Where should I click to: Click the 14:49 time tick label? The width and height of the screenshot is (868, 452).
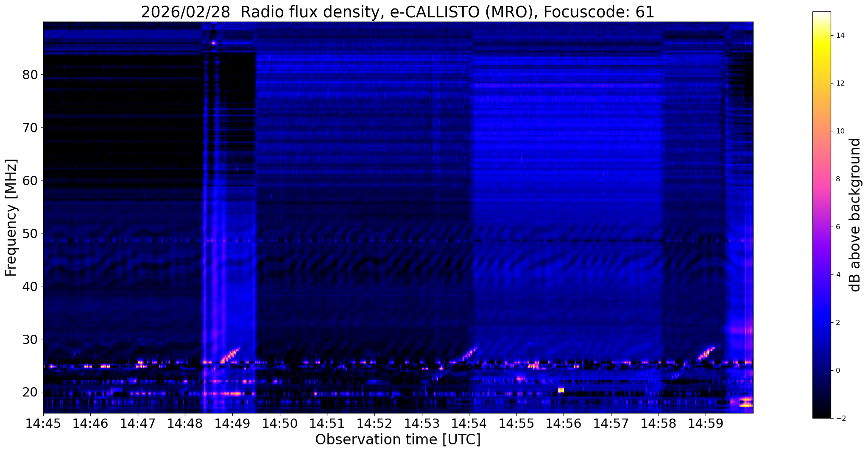point(232,424)
